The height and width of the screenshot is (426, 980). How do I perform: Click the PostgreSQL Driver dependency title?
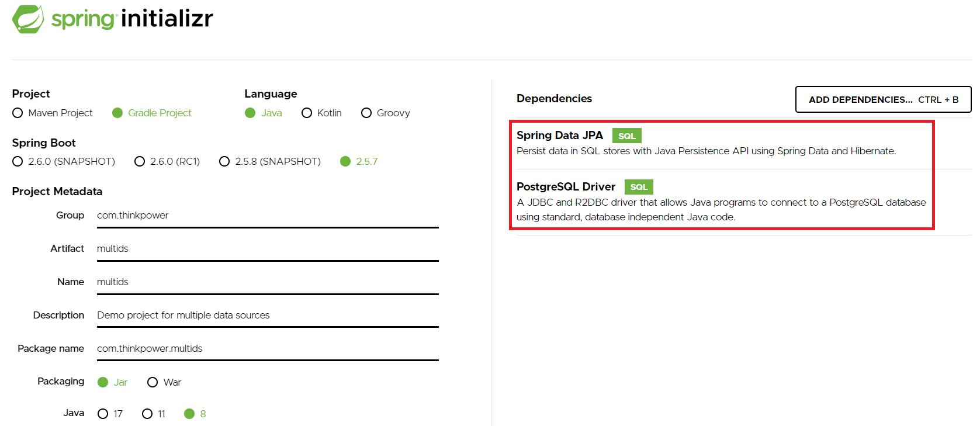click(x=566, y=186)
